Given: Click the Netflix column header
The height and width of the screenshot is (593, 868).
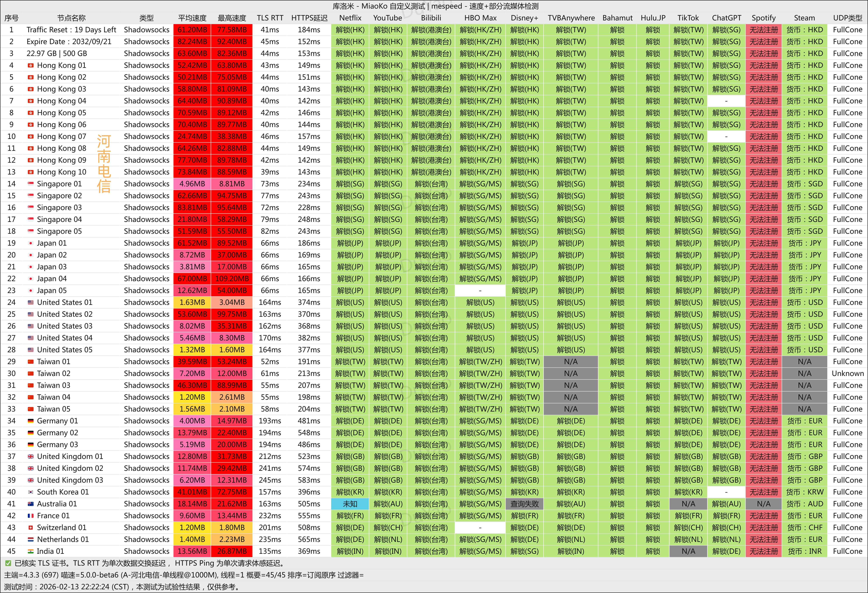Looking at the screenshot, I should 350,18.
